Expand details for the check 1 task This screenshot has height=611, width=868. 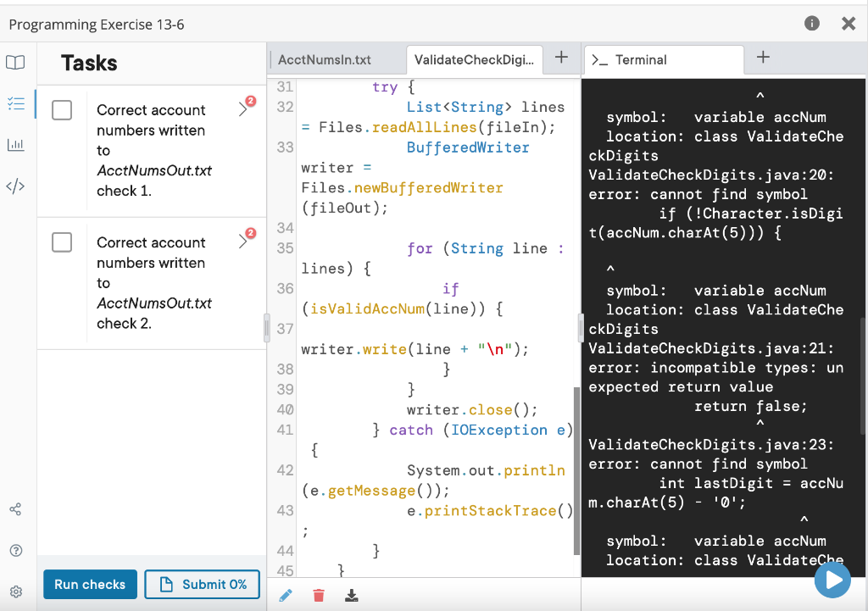click(244, 110)
